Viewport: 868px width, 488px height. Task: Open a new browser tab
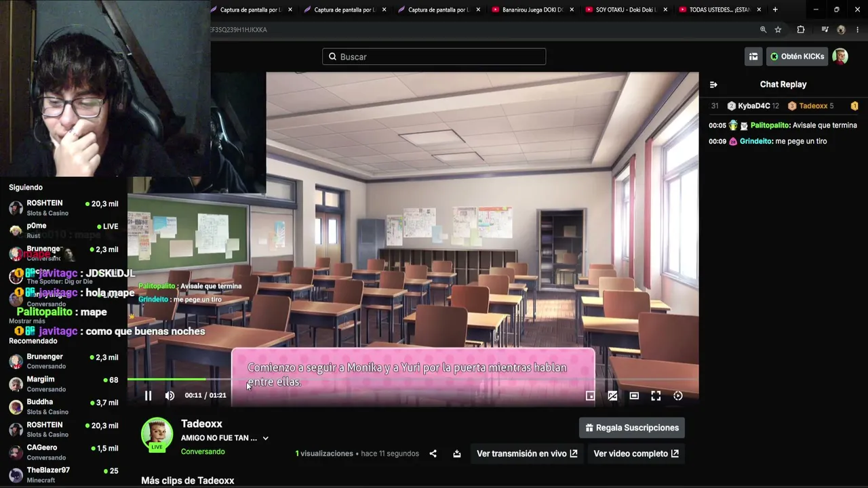click(775, 9)
